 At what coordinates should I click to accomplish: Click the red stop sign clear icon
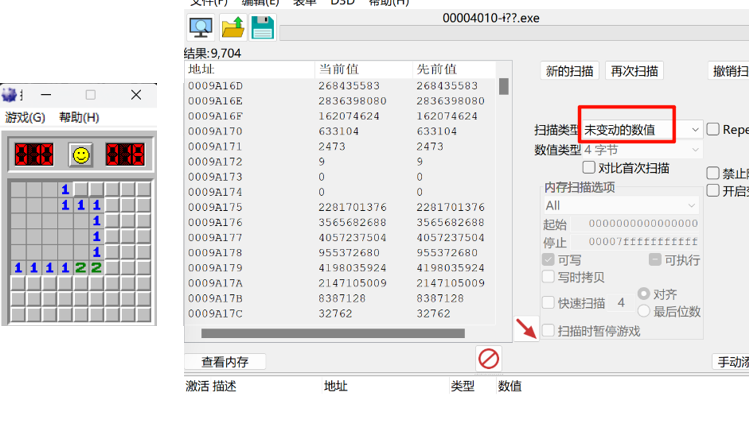[x=488, y=358]
